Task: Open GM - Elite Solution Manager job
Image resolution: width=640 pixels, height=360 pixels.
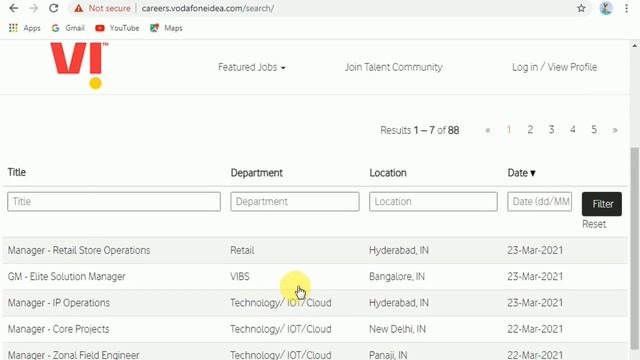Action: (67, 276)
